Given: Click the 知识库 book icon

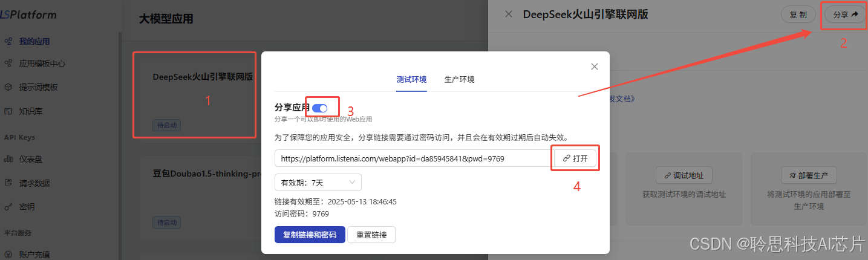Looking at the screenshot, I should point(8,111).
